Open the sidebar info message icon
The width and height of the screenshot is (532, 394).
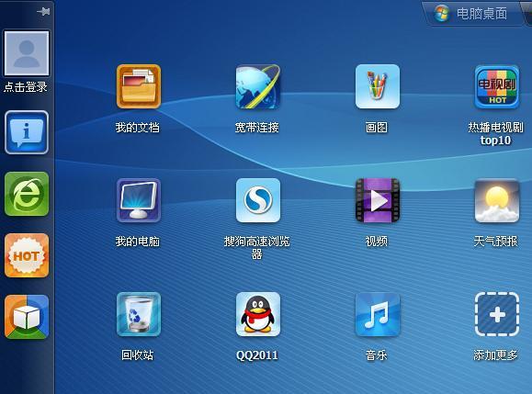(x=27, y=132)
